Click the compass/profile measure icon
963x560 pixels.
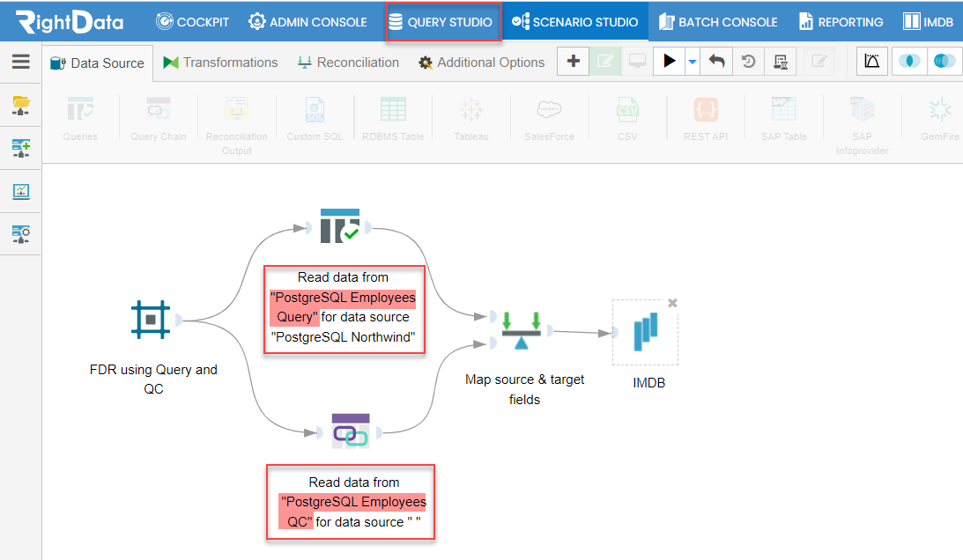click(872, 62)
